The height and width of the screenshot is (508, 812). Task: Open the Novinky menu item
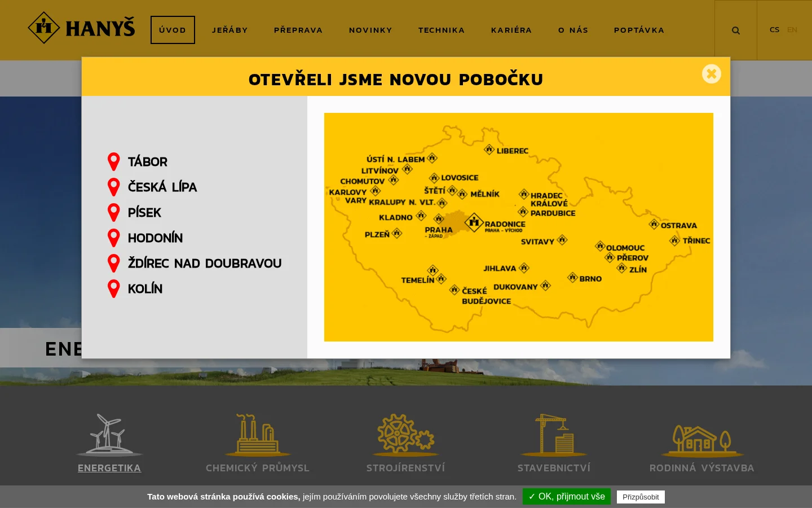[x=370, y=30]
